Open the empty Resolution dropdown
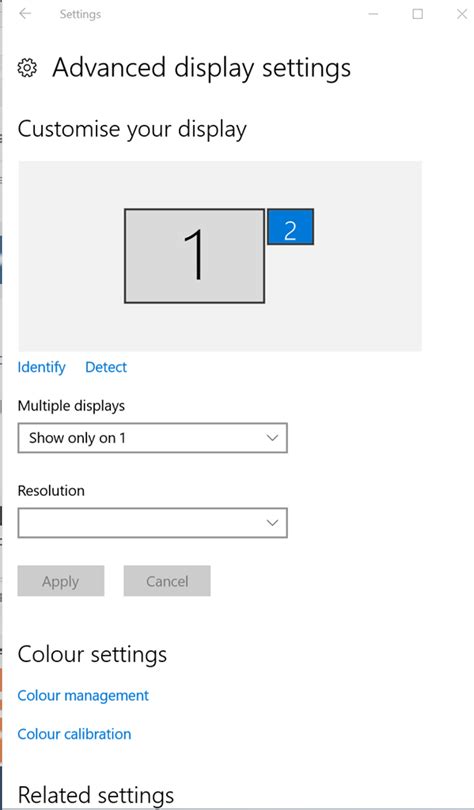 152,523
